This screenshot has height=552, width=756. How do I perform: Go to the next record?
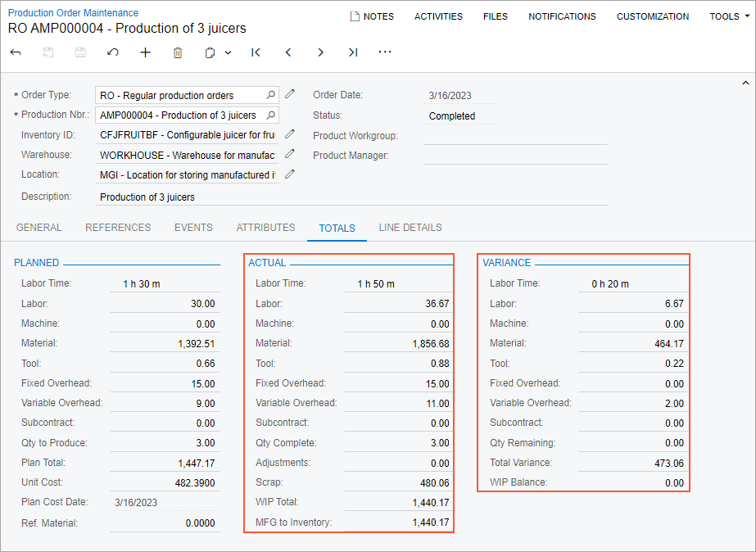point(320,52)
